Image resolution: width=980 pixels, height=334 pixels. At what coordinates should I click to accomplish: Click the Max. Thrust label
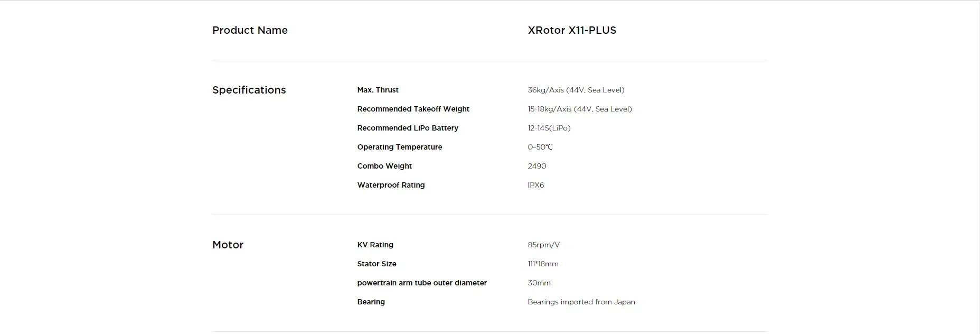click(378, 90)
